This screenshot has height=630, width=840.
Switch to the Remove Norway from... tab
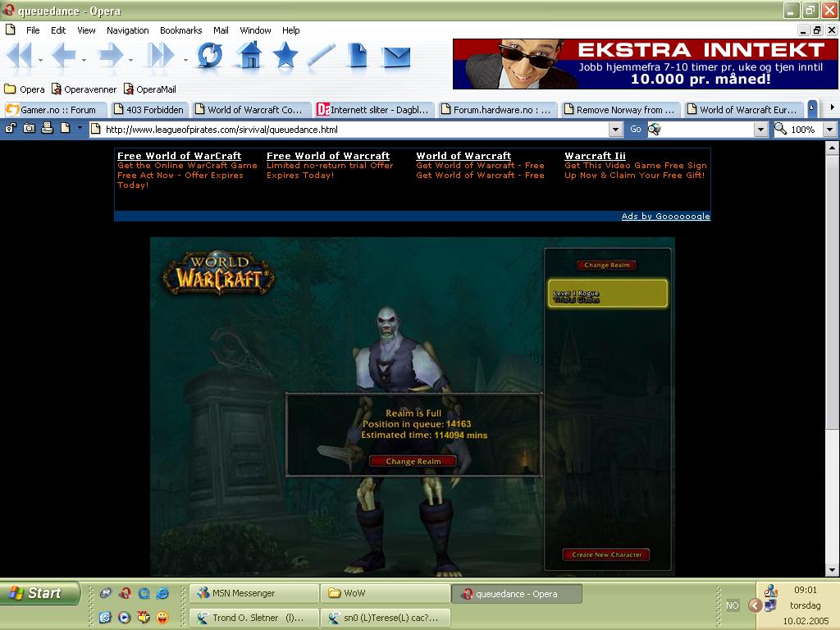point(621,109)
